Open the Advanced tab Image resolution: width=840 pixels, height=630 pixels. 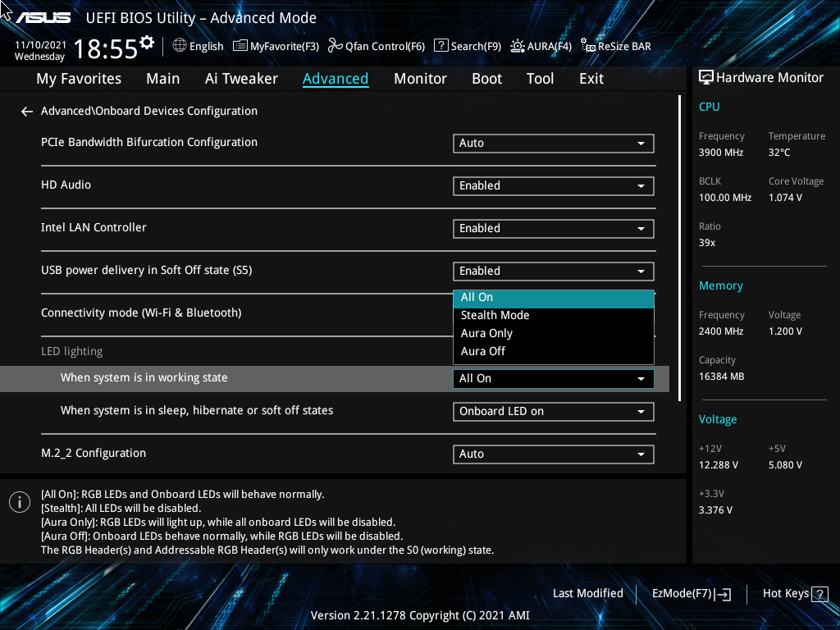(336, 79)
